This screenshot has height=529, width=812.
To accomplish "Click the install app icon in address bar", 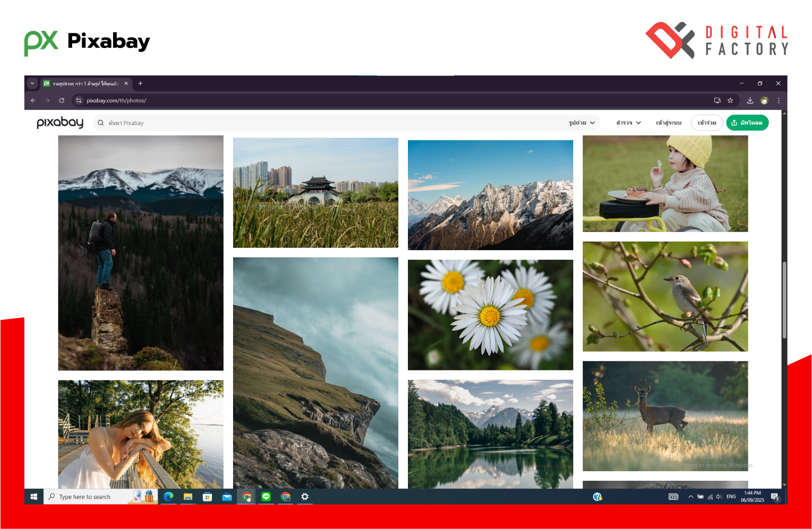I will tap(717, 100).
